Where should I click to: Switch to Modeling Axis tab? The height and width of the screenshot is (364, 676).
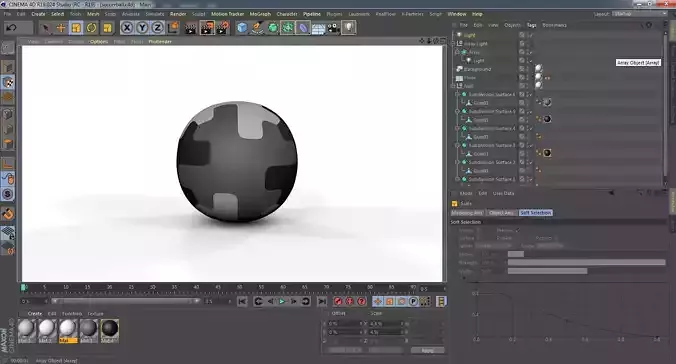[467, 213]
